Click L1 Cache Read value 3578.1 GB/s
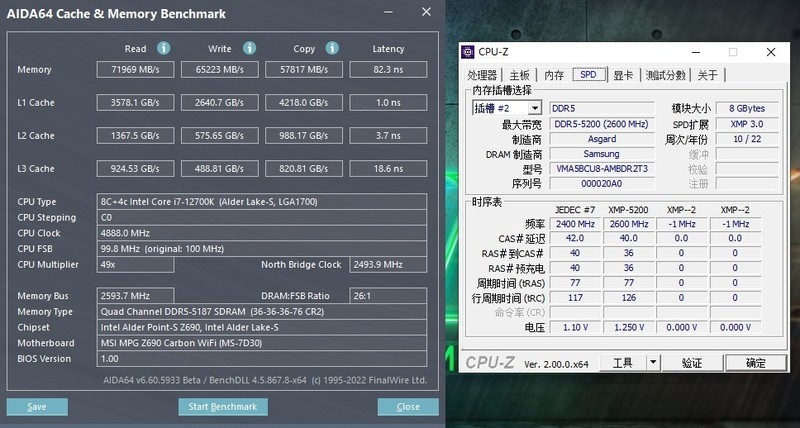Screen dimensions: 800x428 [135, 103]
